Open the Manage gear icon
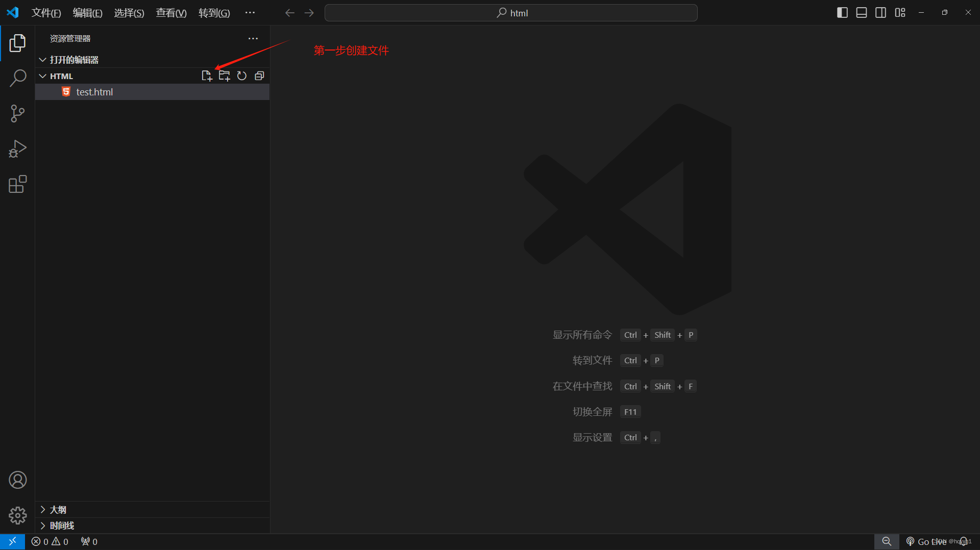This screenshot has width=980, height=550. pyautogui.click(x=17, y=515)
